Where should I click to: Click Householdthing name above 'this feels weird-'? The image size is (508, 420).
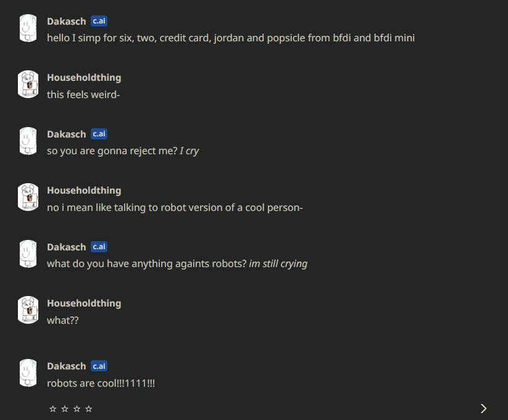point(84,78)
